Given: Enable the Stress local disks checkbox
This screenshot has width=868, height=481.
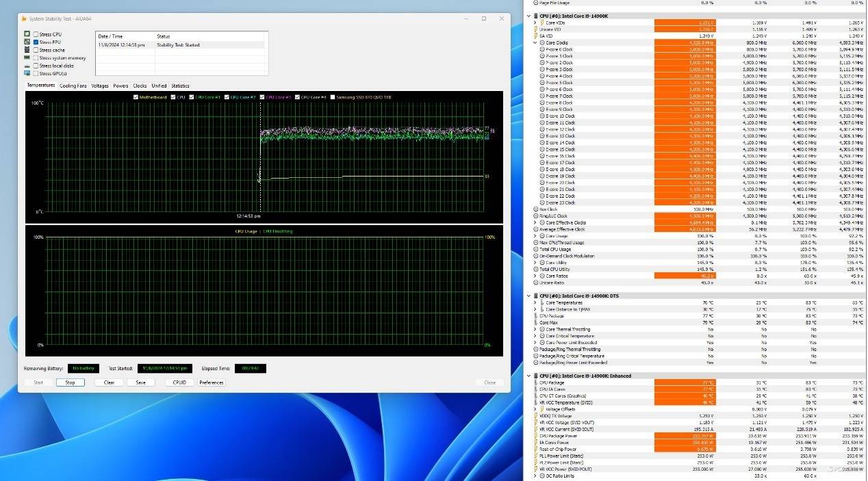Looking at the screenshot, I should (x=36, y=66).
